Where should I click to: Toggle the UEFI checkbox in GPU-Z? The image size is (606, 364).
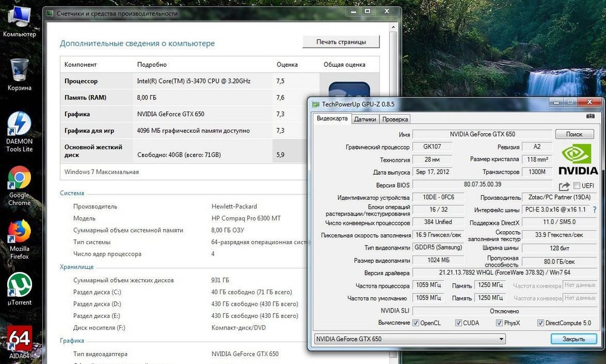pyautogui.click(x=577, y=186)
